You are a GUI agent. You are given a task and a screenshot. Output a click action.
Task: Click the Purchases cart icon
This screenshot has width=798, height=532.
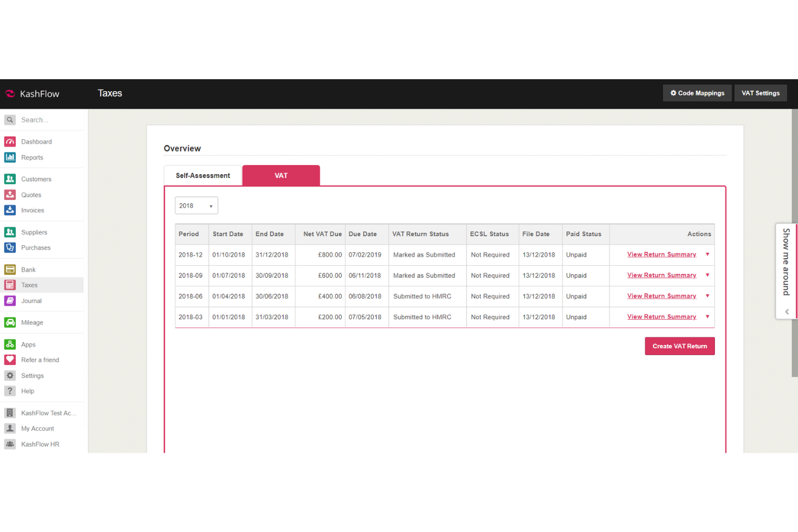(x=10, y=247)
